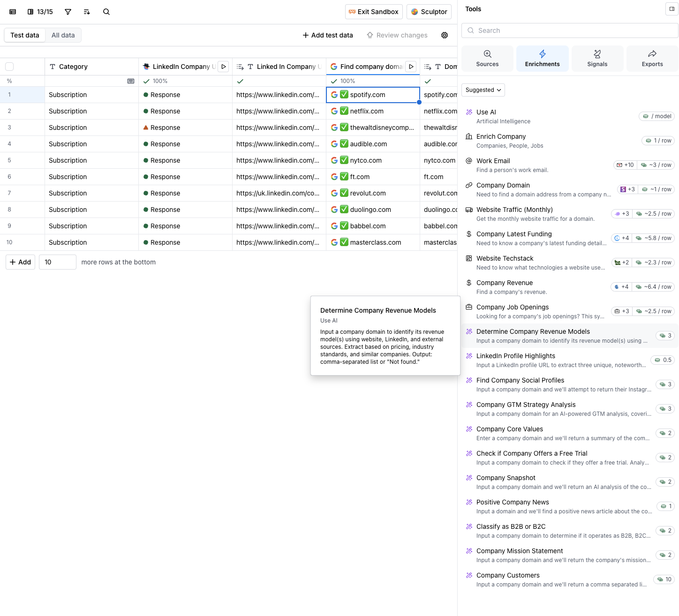Open the Sources tab in Tools
This screenshot has width=679, height=616.
pyautogui.click(x=488, y=59)
